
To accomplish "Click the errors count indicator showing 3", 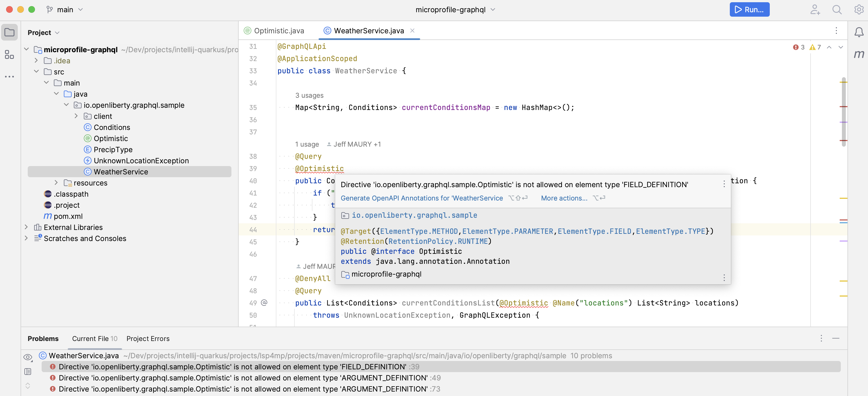I will click(x=799, y=47).
